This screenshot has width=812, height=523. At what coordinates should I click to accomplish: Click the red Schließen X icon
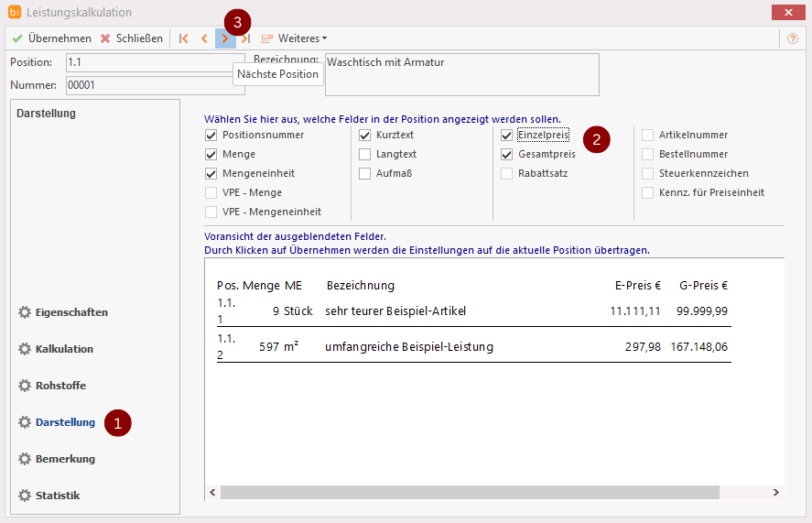click(x=105, y=38)
